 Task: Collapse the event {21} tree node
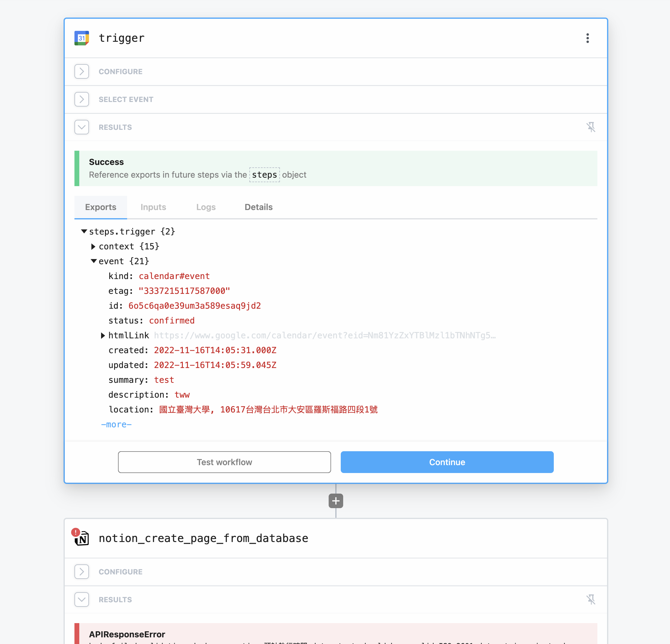click(94, 261)
